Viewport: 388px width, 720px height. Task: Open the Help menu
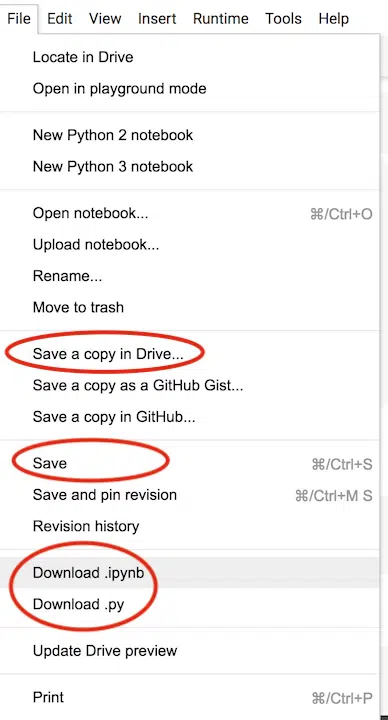tap(334, 18)
